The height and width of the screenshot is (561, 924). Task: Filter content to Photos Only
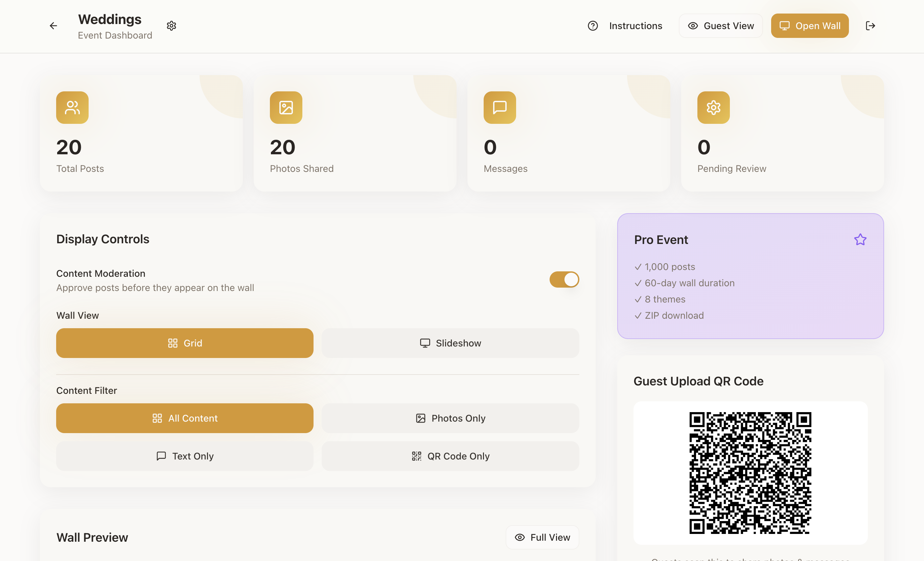(450, 418)
